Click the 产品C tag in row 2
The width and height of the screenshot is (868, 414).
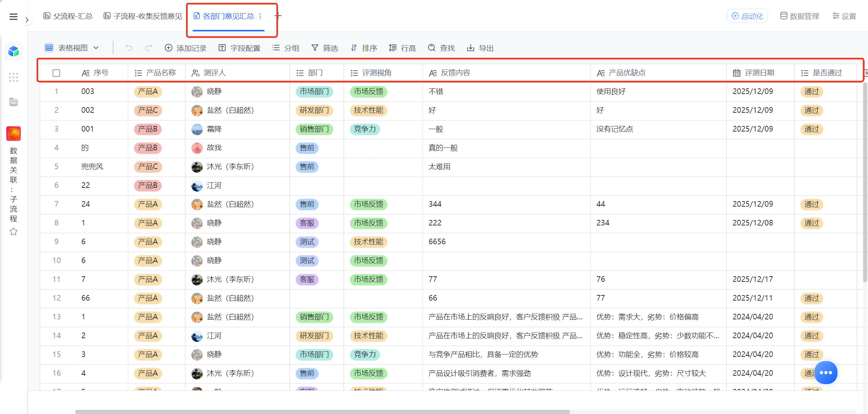click(148, 110)
